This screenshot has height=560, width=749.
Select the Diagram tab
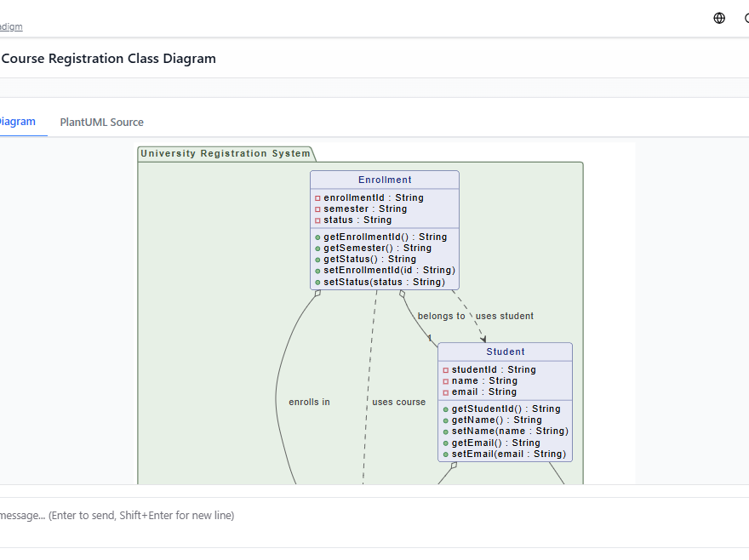(17, 122)
